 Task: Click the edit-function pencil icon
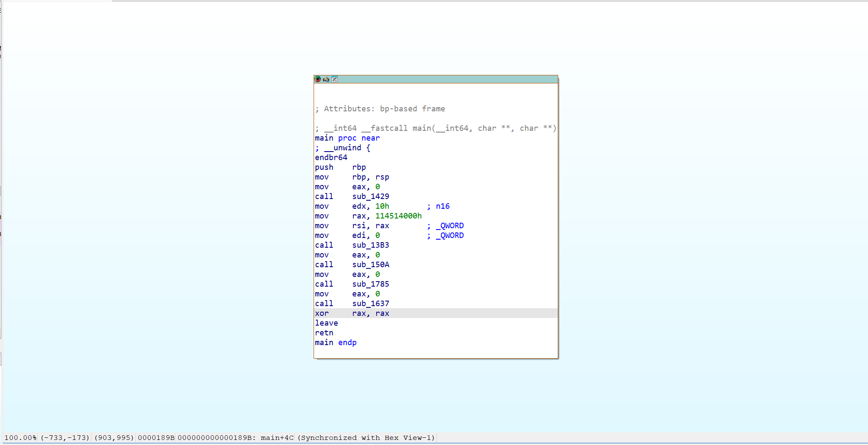(326, 79)
